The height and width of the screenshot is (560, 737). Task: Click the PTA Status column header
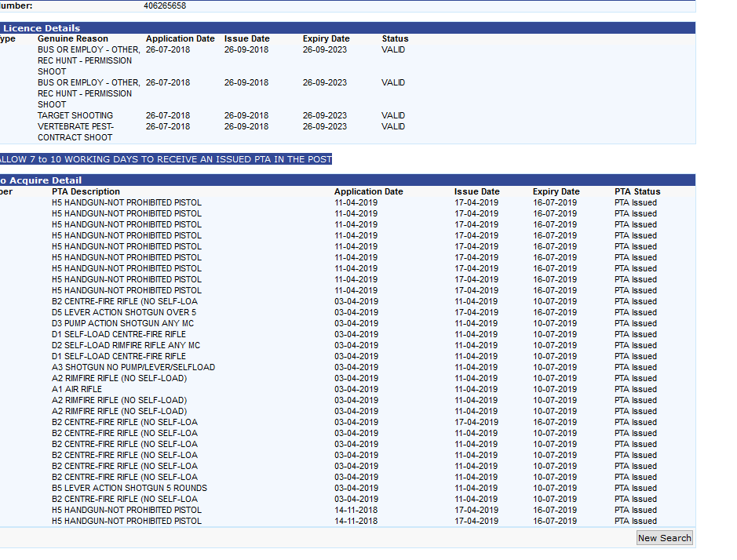click(x=637, y=191)
